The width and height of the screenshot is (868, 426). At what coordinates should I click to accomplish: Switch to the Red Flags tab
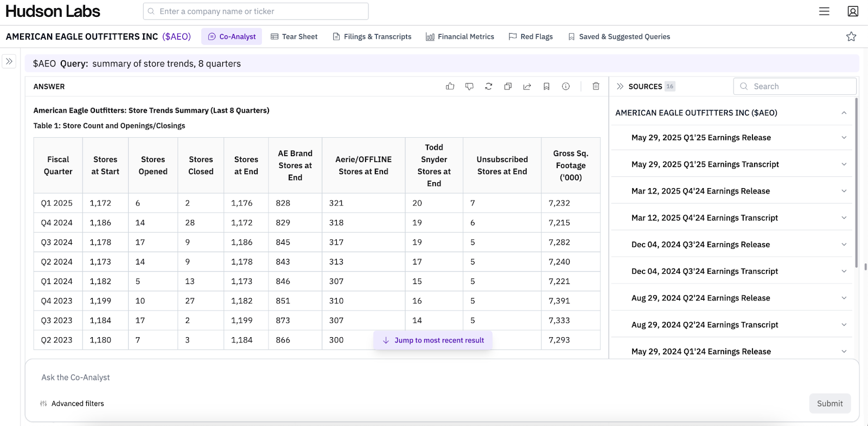(x=531, y=36)
